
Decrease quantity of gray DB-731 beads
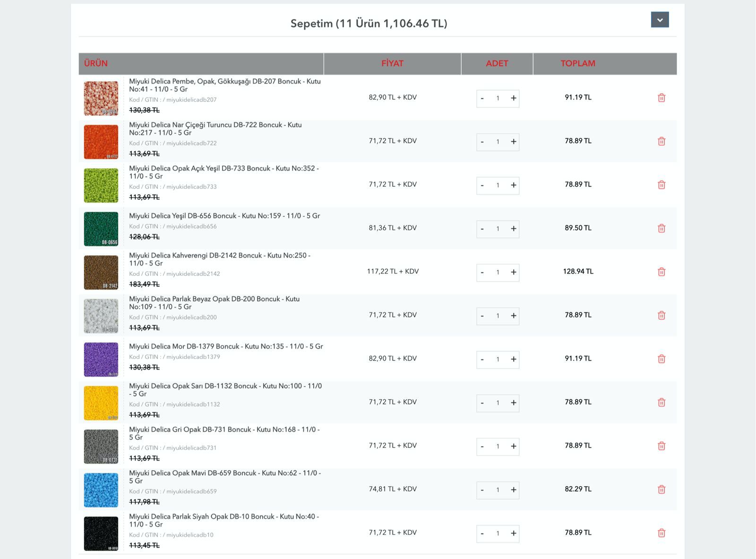coord(482,446)
